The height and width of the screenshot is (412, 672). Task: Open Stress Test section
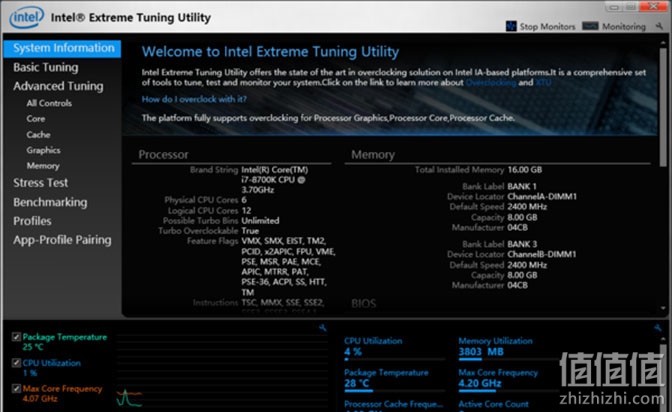click(x=40, y=183)
